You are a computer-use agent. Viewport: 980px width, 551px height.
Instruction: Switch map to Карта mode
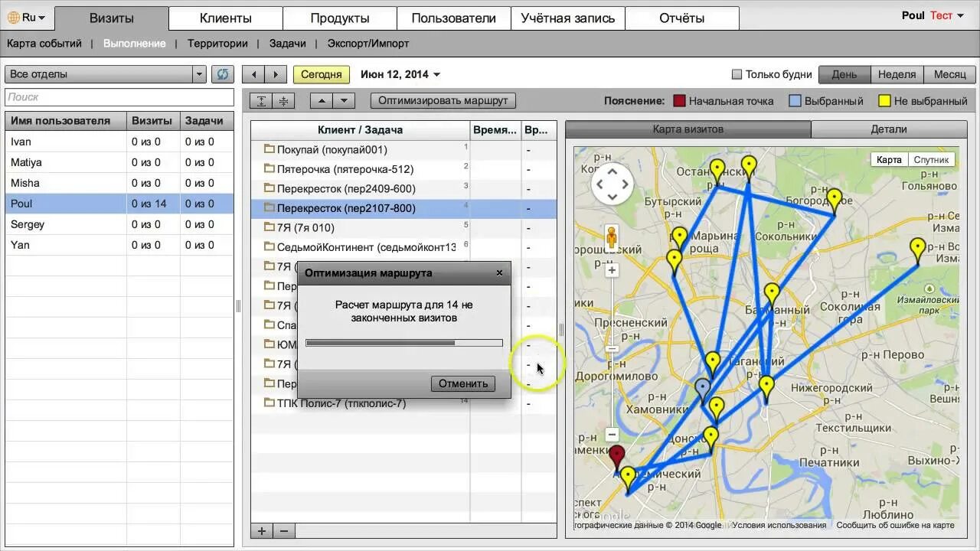click(x=889, y=159)
